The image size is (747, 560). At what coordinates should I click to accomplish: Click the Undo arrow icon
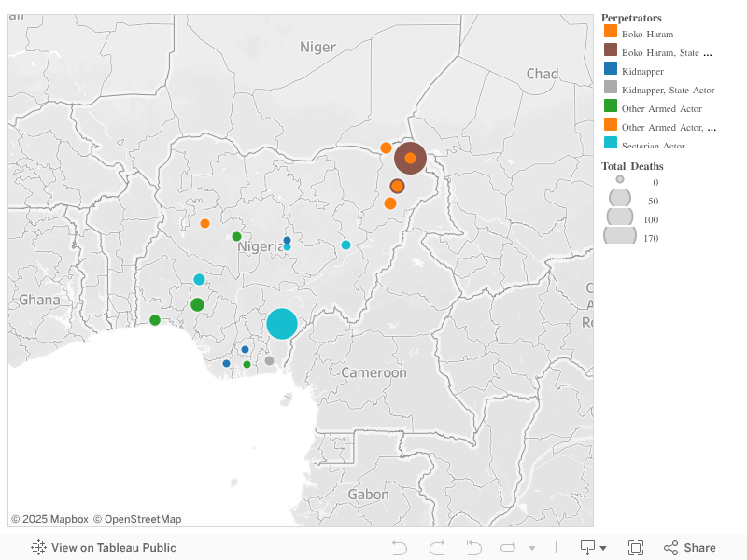pos(400,547)
